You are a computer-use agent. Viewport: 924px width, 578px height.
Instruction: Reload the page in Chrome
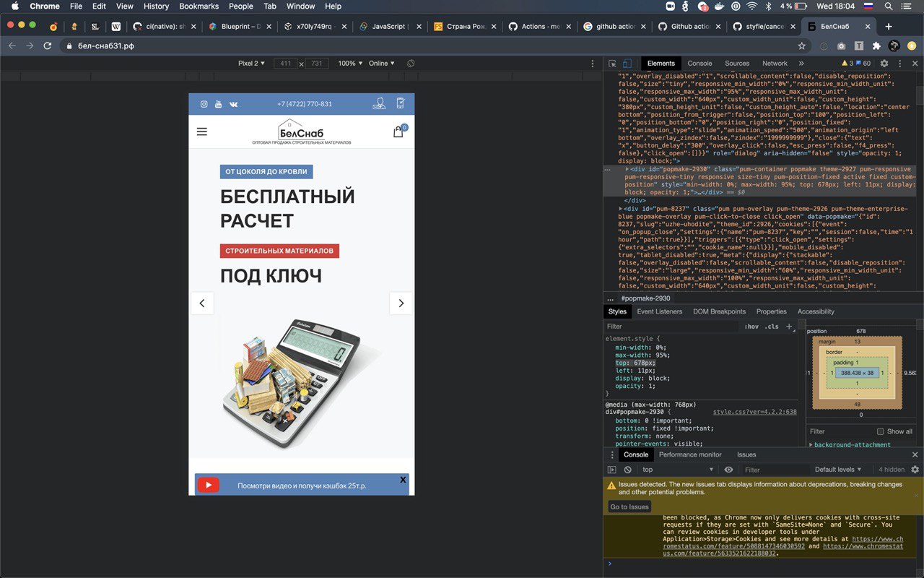pos(48,46)
